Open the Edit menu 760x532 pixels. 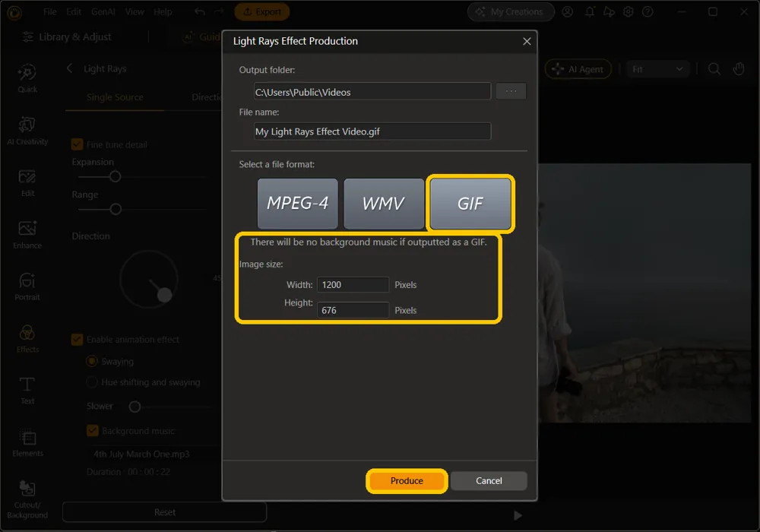pos(74,11)
